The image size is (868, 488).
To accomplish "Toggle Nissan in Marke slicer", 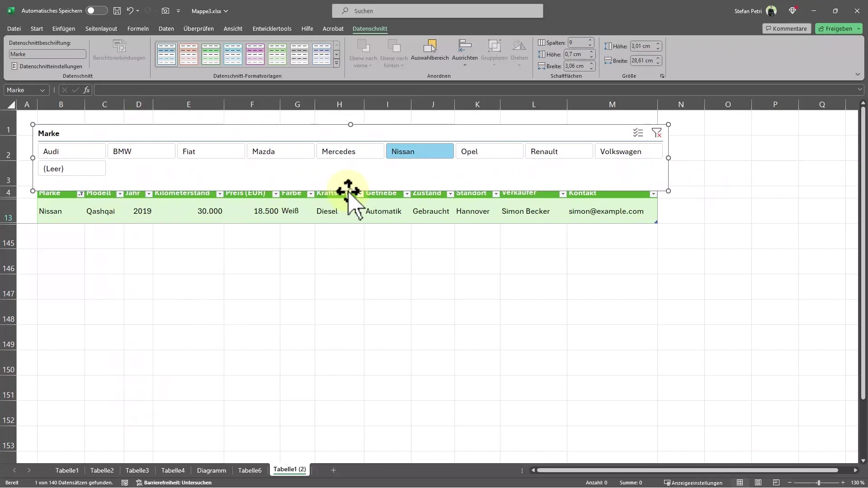I will (420, 151).
